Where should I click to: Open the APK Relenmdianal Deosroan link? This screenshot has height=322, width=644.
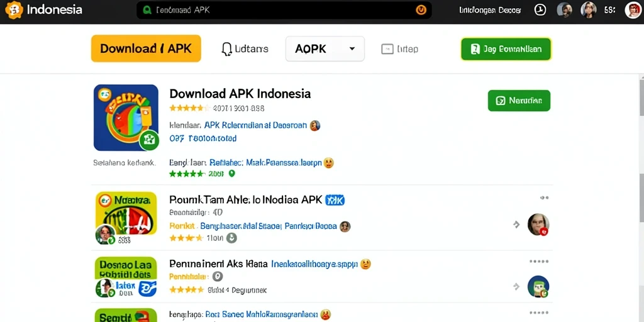[255, 125]
